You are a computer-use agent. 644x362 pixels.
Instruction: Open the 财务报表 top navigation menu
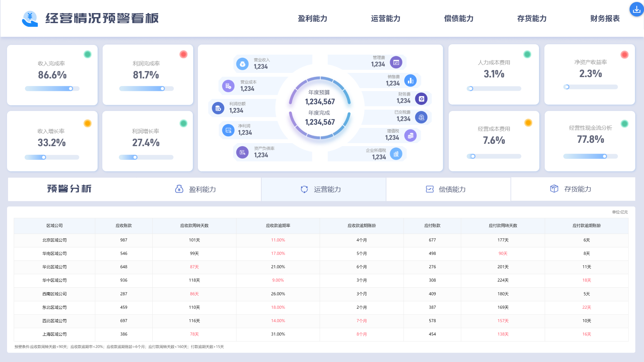[x=605, y=18]
